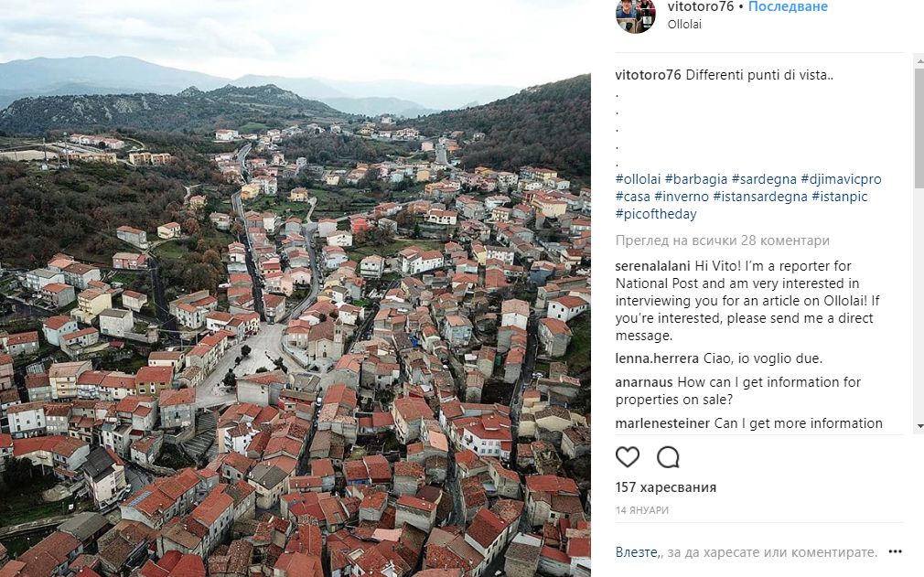Click the scrollbar up arrow
This screenshot has width=924, height=577.
(x=919, y=60)
